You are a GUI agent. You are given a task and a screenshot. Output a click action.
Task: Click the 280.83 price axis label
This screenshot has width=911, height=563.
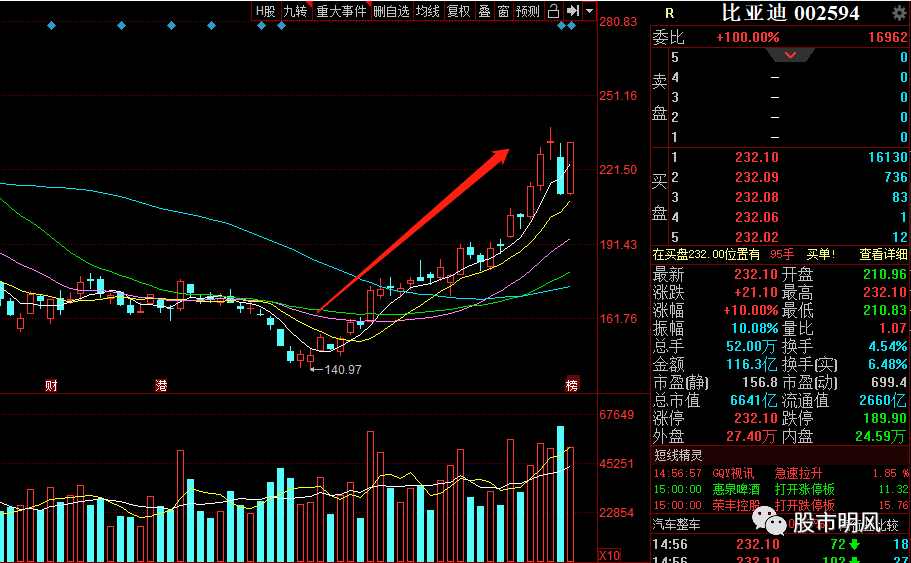click(618, 22)
